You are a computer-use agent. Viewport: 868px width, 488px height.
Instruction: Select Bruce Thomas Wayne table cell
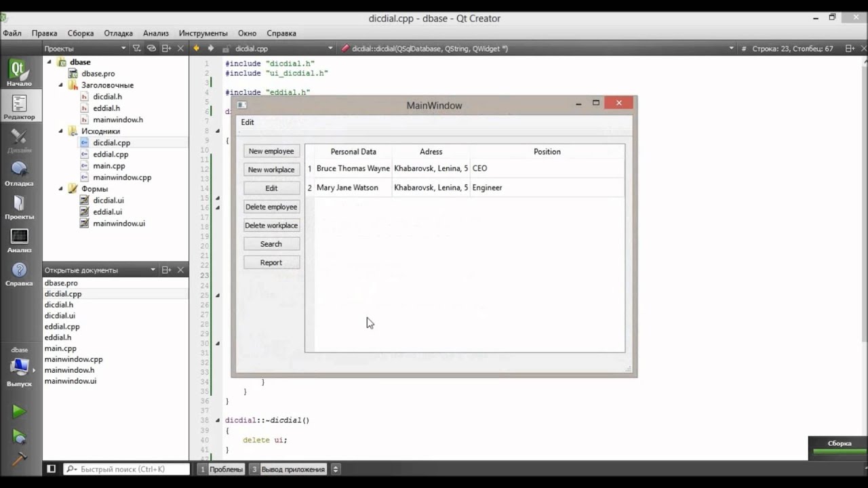point(353,168)
